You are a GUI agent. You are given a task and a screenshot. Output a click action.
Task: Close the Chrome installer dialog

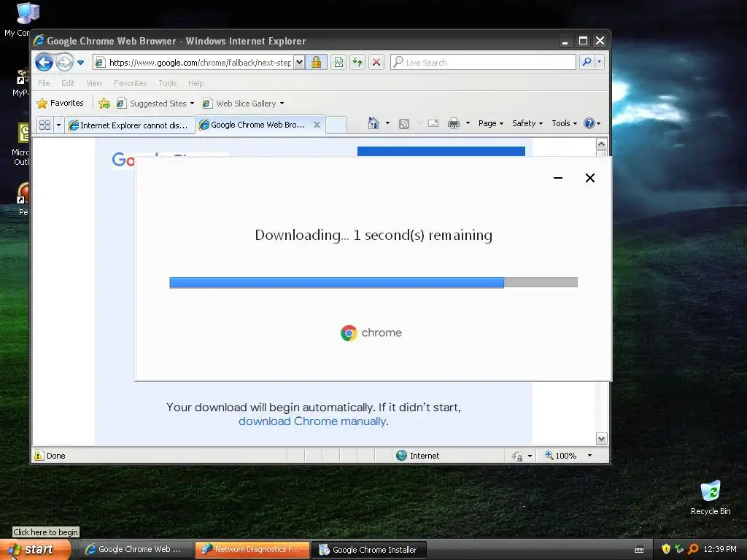589,178
